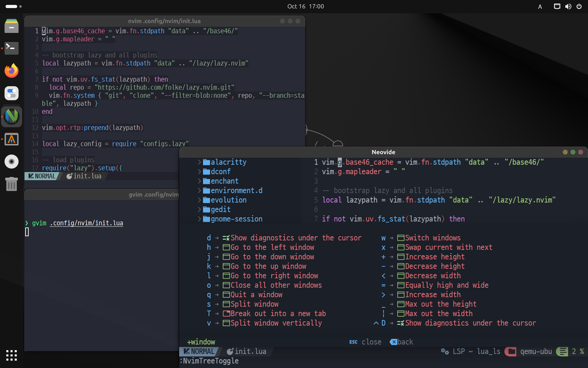588x368 pixels.
Task: Open the Tweaks settings app in the dock
Action: (12, 94)
